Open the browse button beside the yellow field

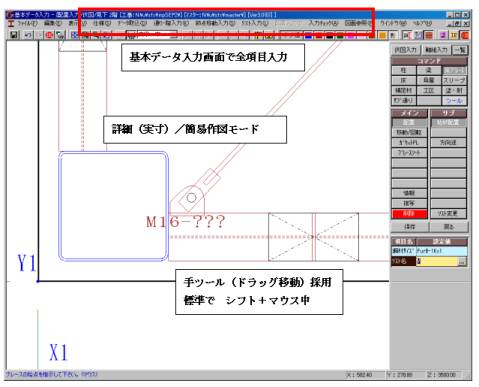point(462,262)
